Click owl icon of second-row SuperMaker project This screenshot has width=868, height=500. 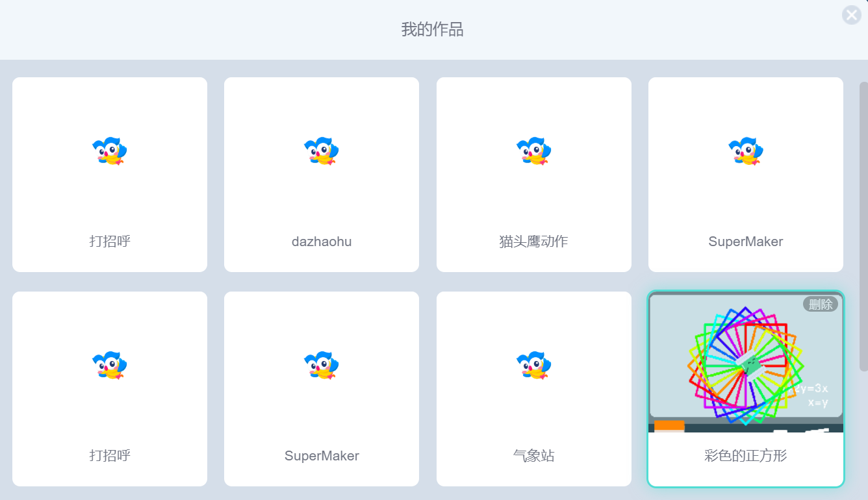(x=322, y=365)
